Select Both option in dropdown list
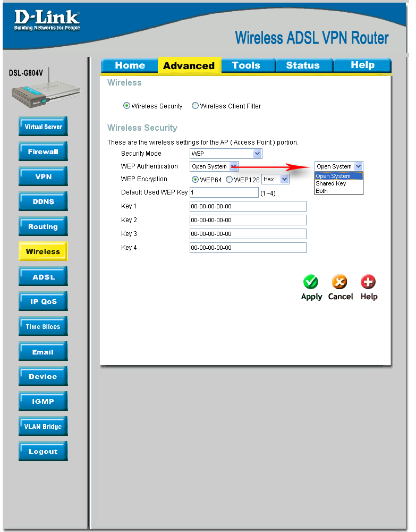 pos(339,191)
